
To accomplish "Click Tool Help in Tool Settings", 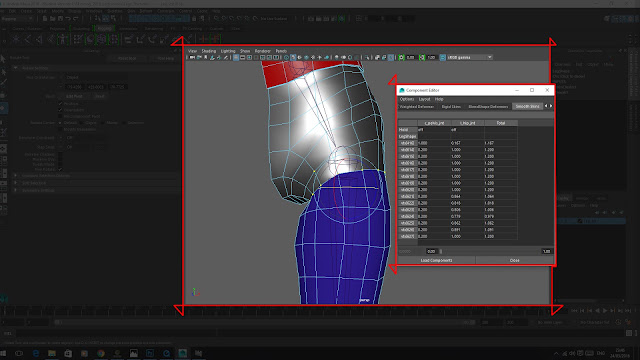I will 165,58.
